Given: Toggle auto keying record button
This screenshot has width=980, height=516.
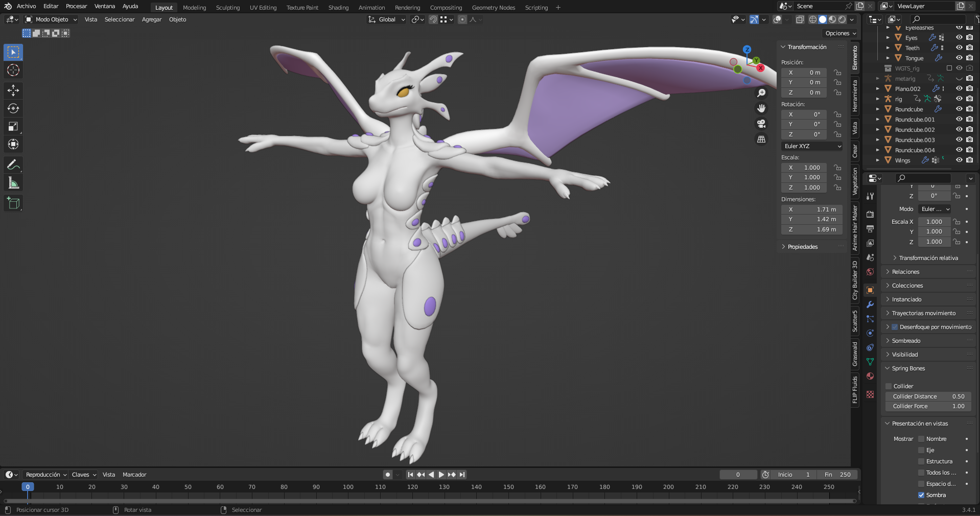Looking at the screenshot, I should tap(388, 475).
